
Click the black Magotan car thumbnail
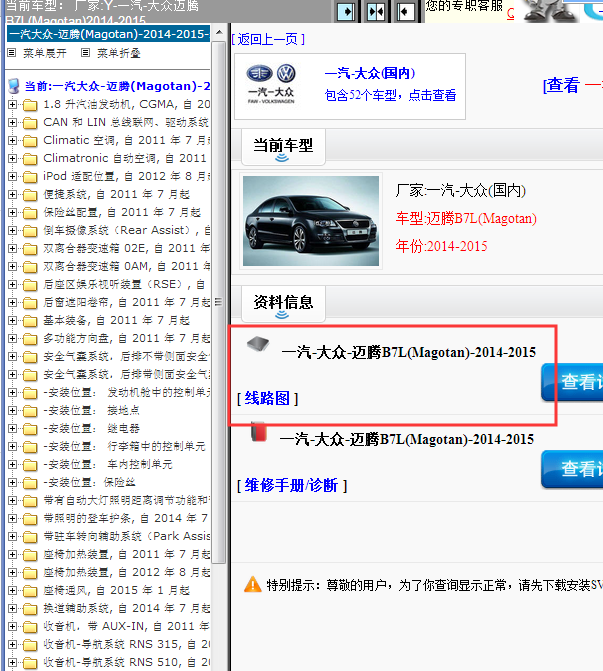point(311,221)
